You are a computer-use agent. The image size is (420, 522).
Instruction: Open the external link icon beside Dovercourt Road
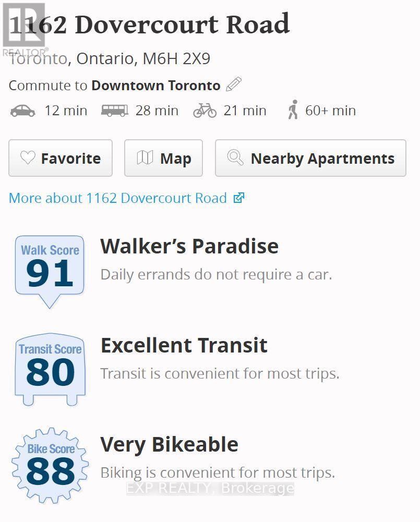[x=239, y=198]
